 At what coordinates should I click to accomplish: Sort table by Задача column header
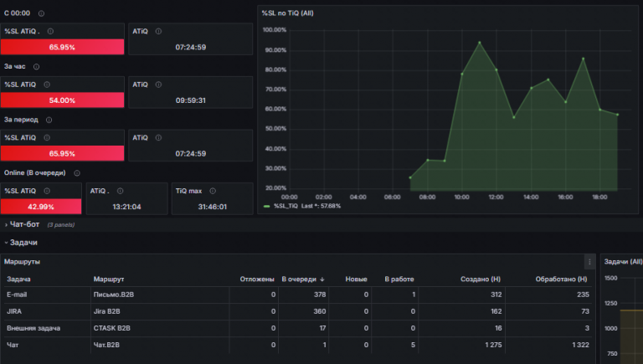coord(19,279)
